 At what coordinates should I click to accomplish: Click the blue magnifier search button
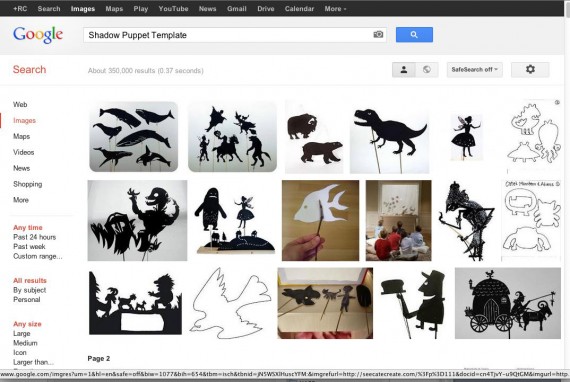pyautogui.click(x=414, y=35)
